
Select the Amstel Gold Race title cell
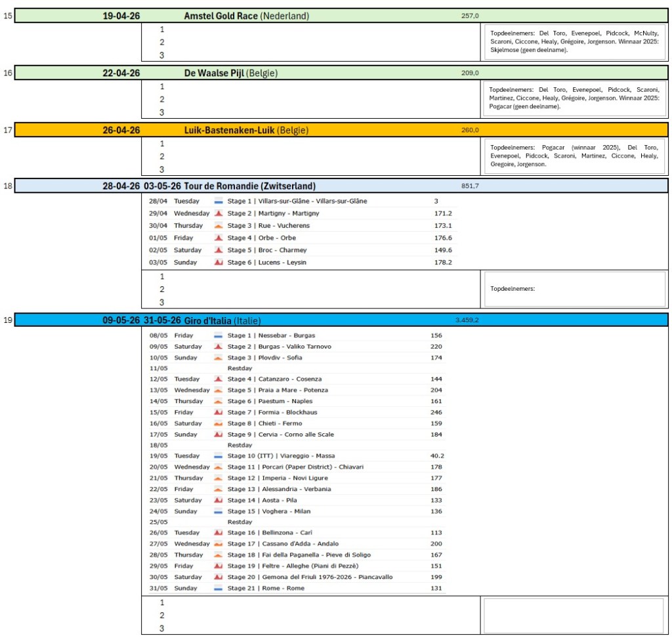pyautogui.click(x=246, y=16)
